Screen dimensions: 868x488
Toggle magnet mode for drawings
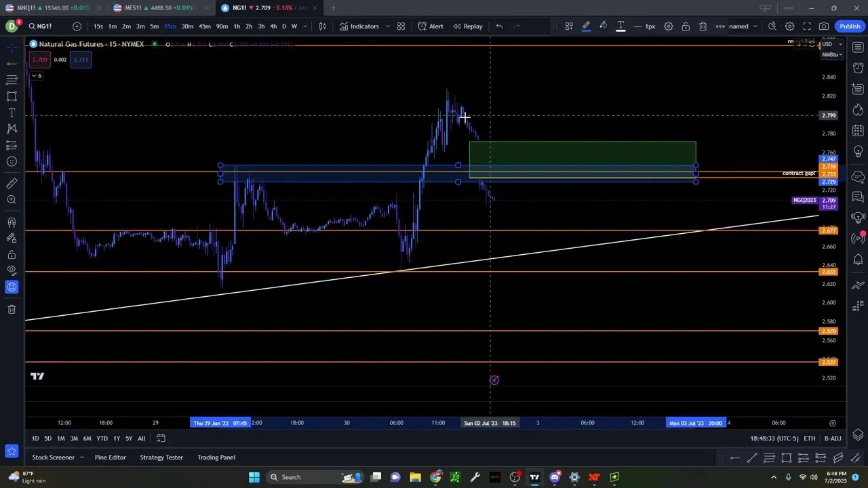12,222
